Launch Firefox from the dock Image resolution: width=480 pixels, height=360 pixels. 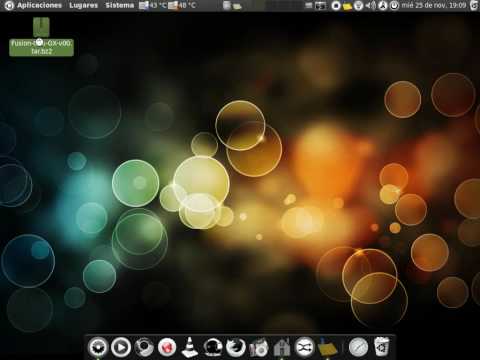click(236, 347)
